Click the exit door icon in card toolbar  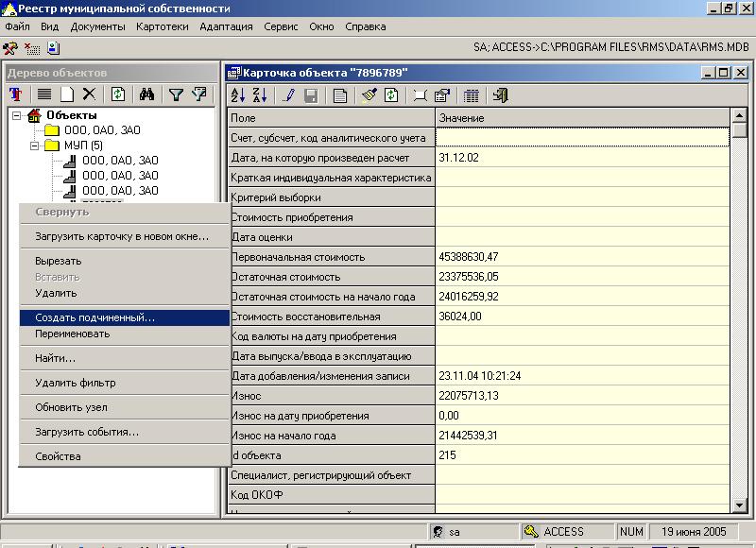click(x=500, y=94)
